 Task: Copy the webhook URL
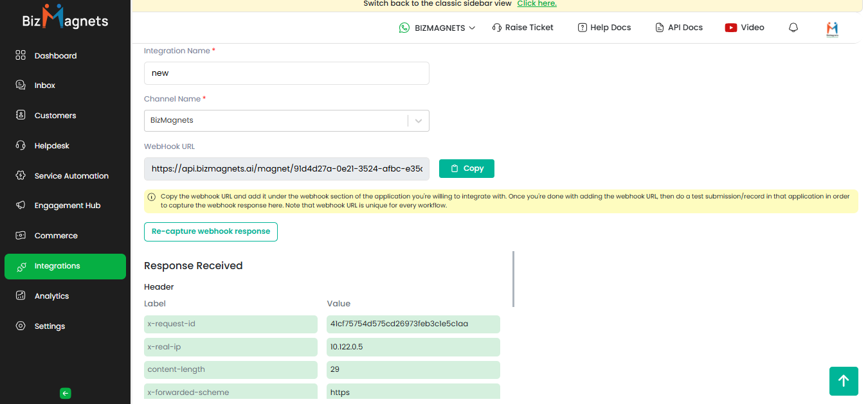(466, 168)
